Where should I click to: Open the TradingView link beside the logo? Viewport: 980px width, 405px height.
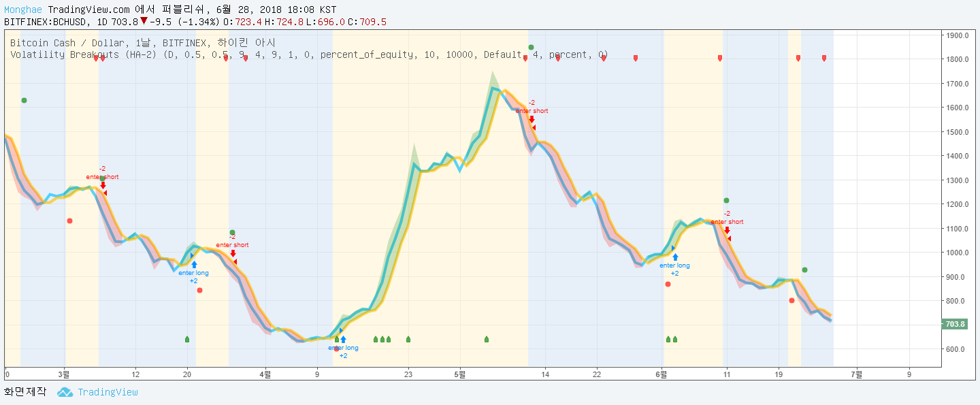[108, 392]
